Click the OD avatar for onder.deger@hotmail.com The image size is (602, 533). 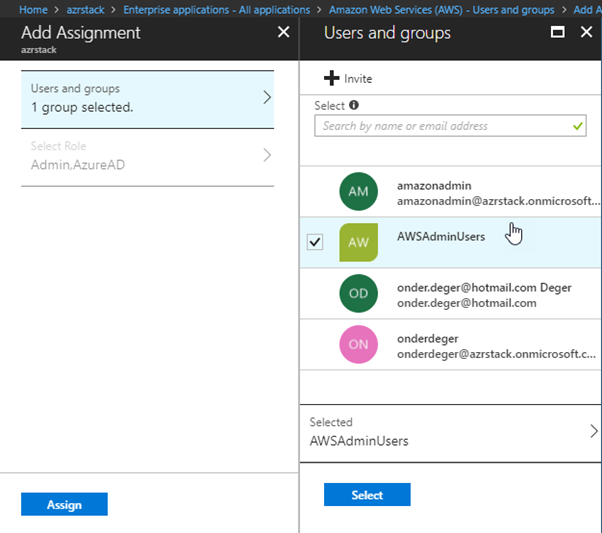coord(358,293)
